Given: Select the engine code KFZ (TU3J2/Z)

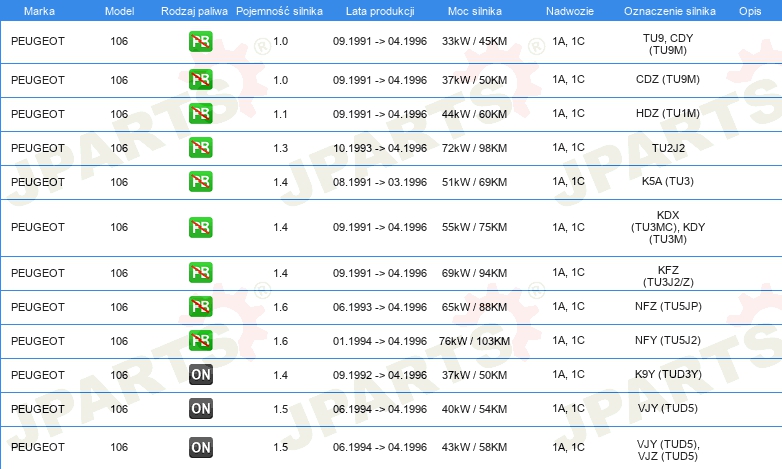Looking at the screenshot, I should click(668, 276).
